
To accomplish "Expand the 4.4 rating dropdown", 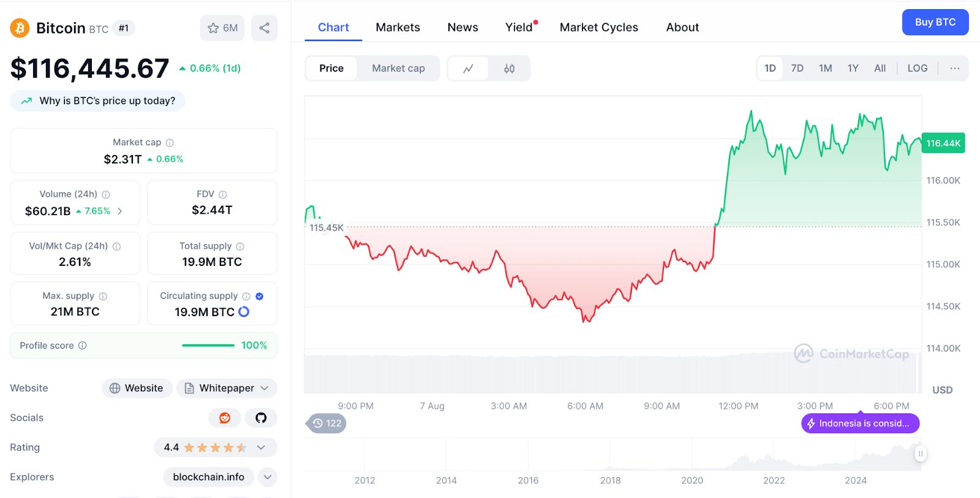I will [216, 448].
